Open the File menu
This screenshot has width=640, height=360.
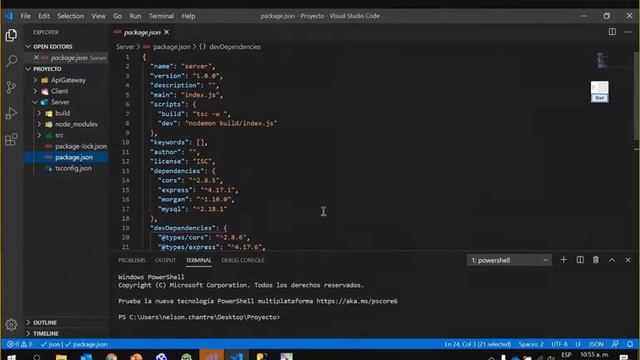click(x=26, y=16)
